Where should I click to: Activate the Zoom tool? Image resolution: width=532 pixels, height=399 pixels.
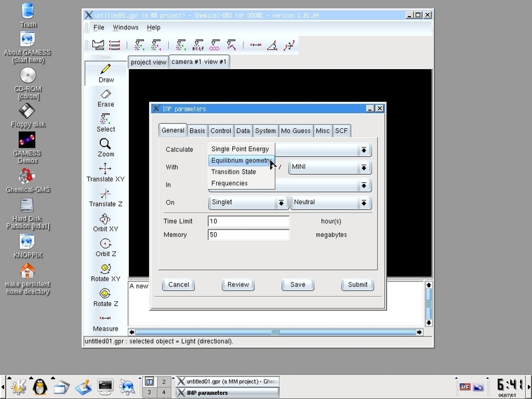coord(106,147)
